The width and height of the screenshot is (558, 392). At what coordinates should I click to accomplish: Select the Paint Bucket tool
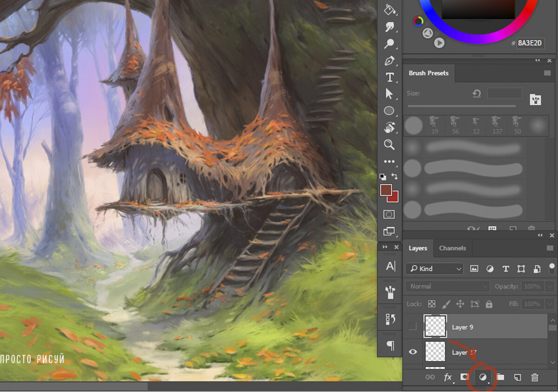click(389, 10)
